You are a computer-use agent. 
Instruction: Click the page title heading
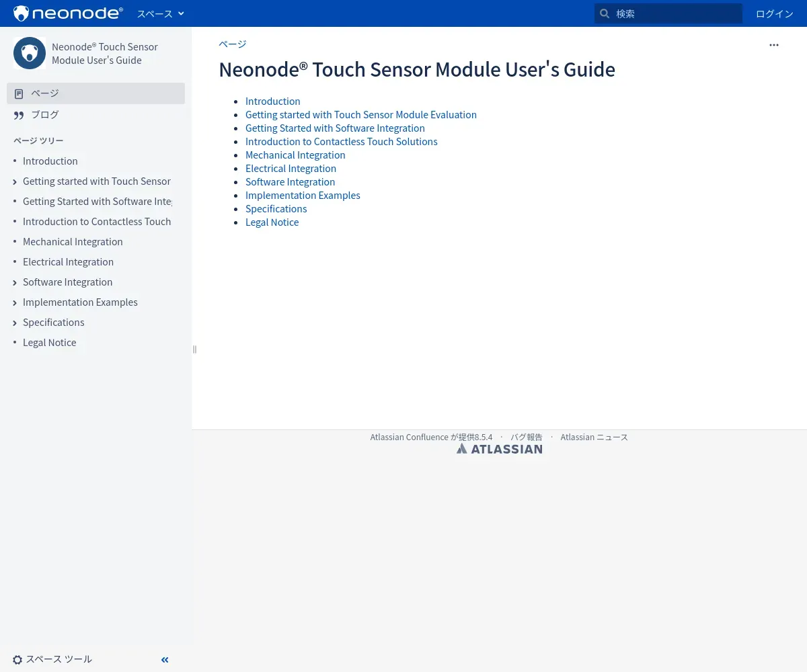(x=417, y=69)
